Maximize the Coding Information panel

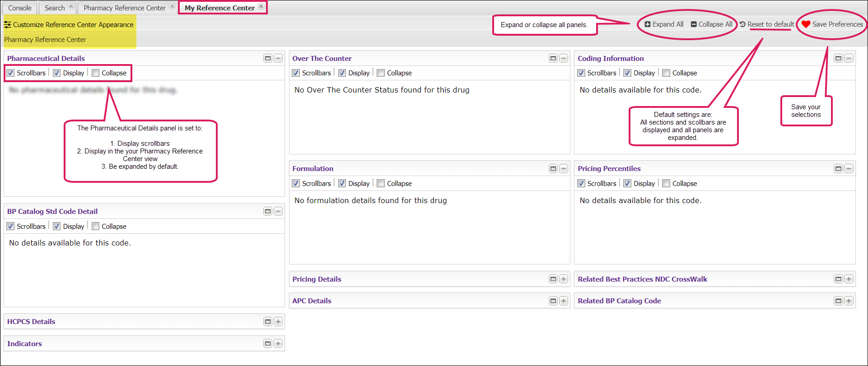point(838,58)
